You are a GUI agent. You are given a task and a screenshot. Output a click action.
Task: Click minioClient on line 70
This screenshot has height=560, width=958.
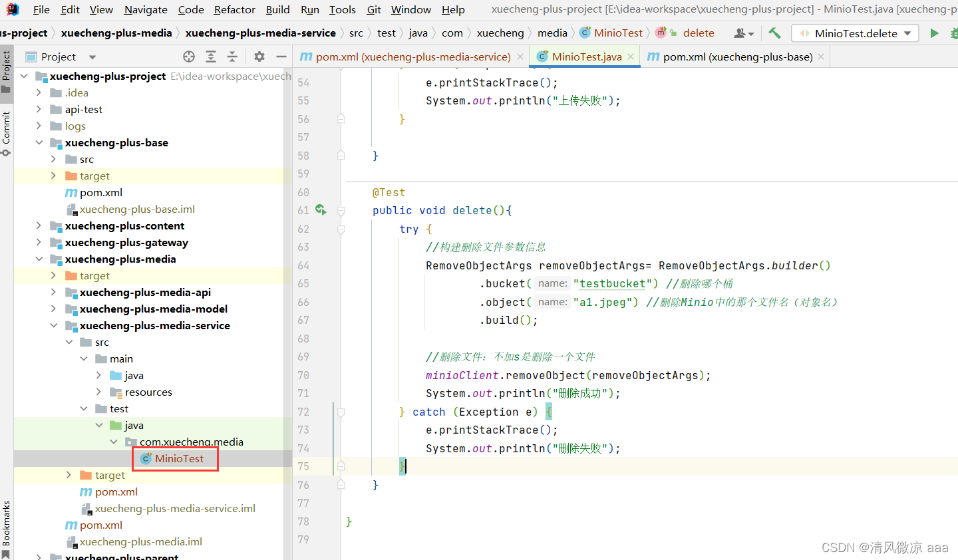point(462,375)
